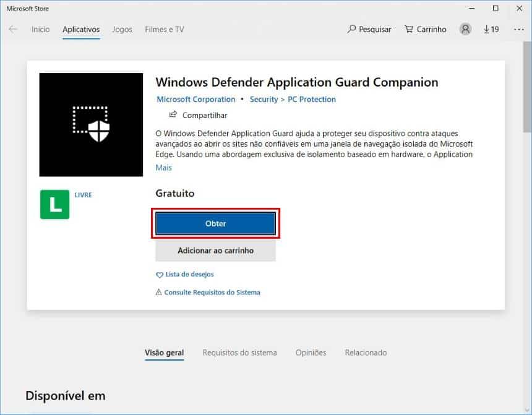Click the scrollbar down arrow
The height and width of the screenshot is (415, 532).
tap(527, 409)
